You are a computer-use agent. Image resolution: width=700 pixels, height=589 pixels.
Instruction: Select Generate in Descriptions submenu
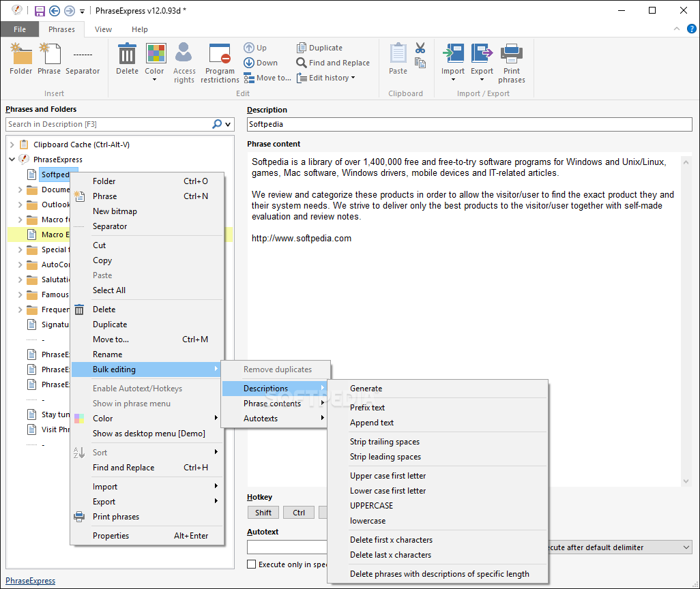437,388
